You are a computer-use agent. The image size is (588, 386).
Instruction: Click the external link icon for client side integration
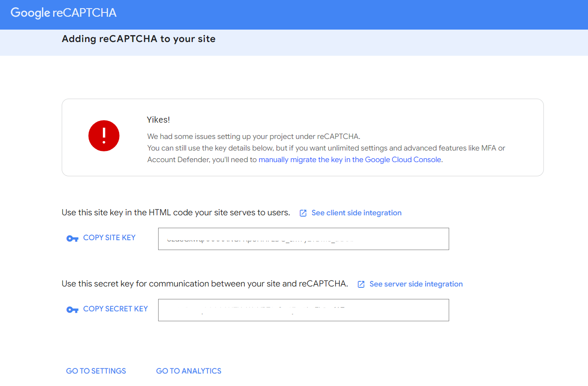click(x=303, y=213)
